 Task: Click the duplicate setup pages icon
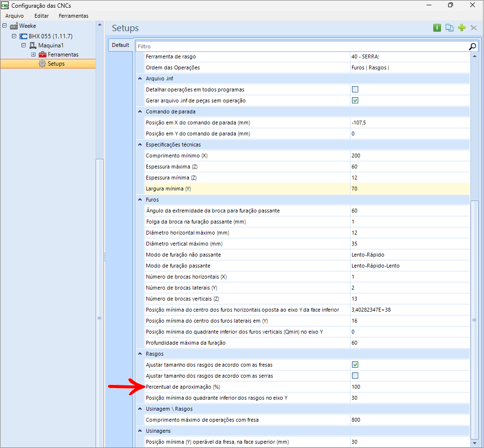pyautogui.click(x=449, y=28)
